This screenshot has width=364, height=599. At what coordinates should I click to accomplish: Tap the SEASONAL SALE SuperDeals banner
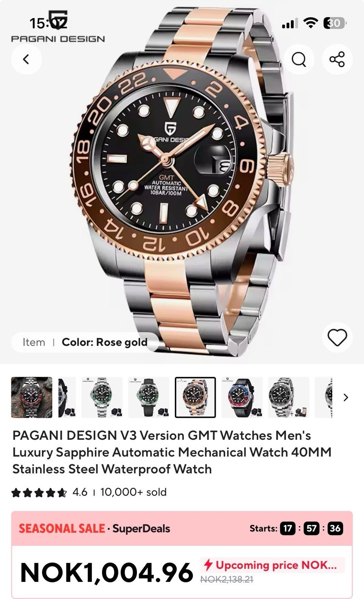click(182, 528)
